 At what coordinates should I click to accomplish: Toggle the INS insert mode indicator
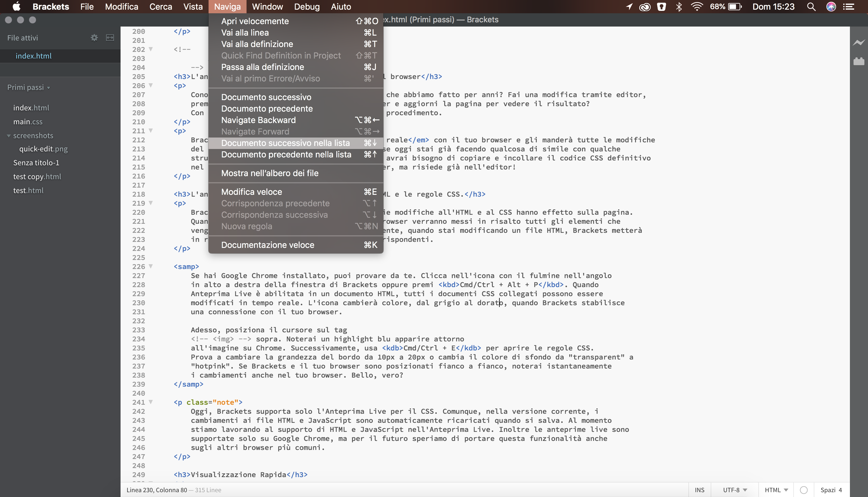click(x=699, y=490)
